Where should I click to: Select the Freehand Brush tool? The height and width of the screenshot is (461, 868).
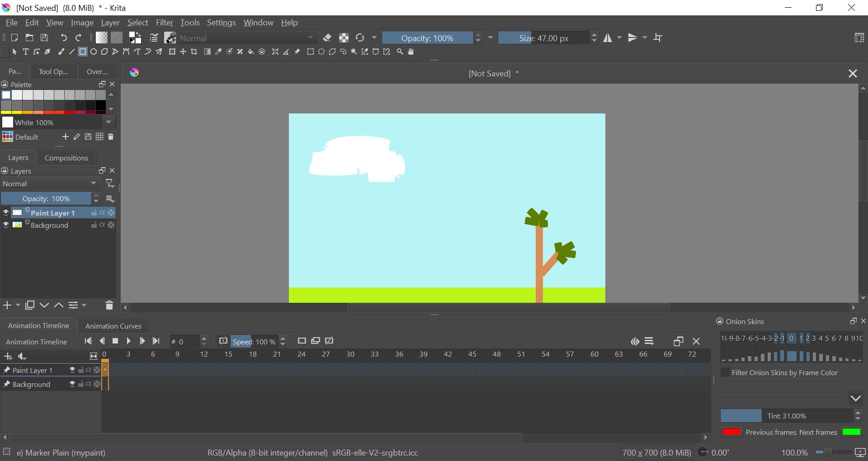pos(61,52)
